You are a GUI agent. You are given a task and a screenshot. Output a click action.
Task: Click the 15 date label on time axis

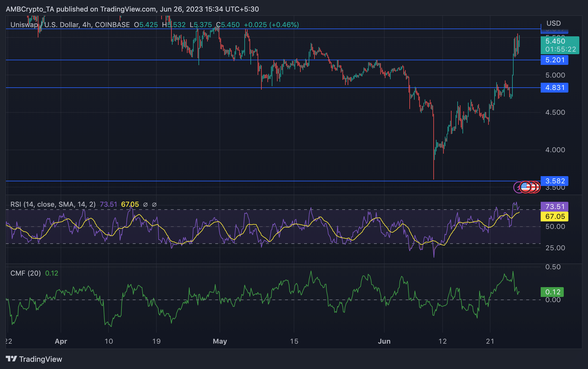294,341
